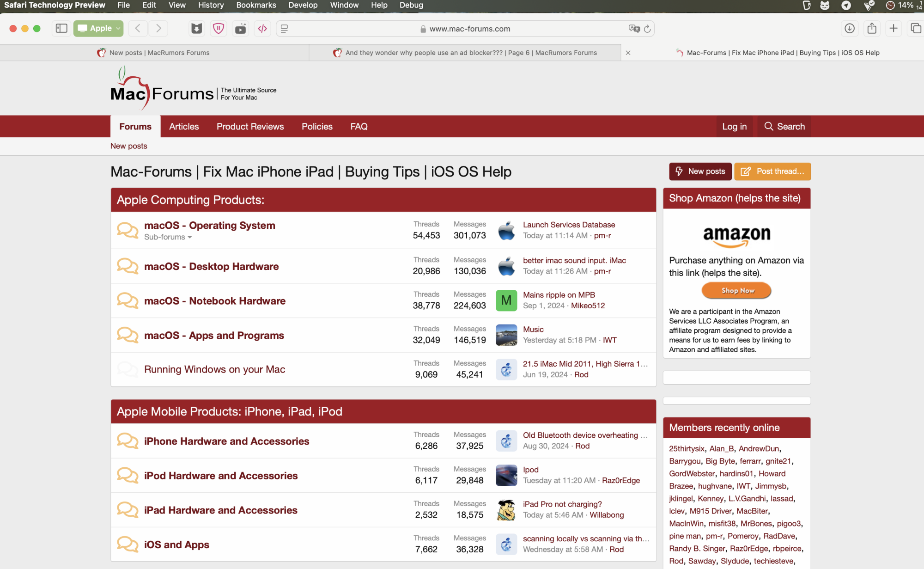The height and width of the screenshot is (569, 924).
Task: Click the macOS Desktop Hardware forum bubble icon
Action: [128, 266]
